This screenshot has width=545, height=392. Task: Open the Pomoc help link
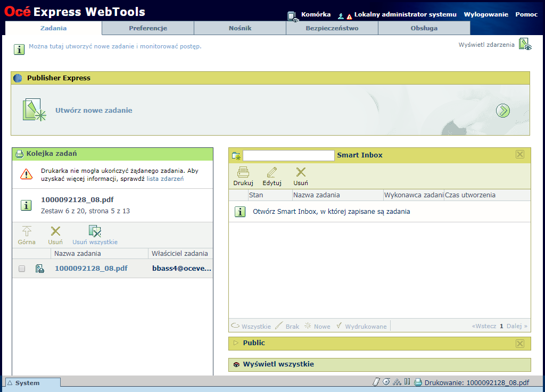[526, 14]
